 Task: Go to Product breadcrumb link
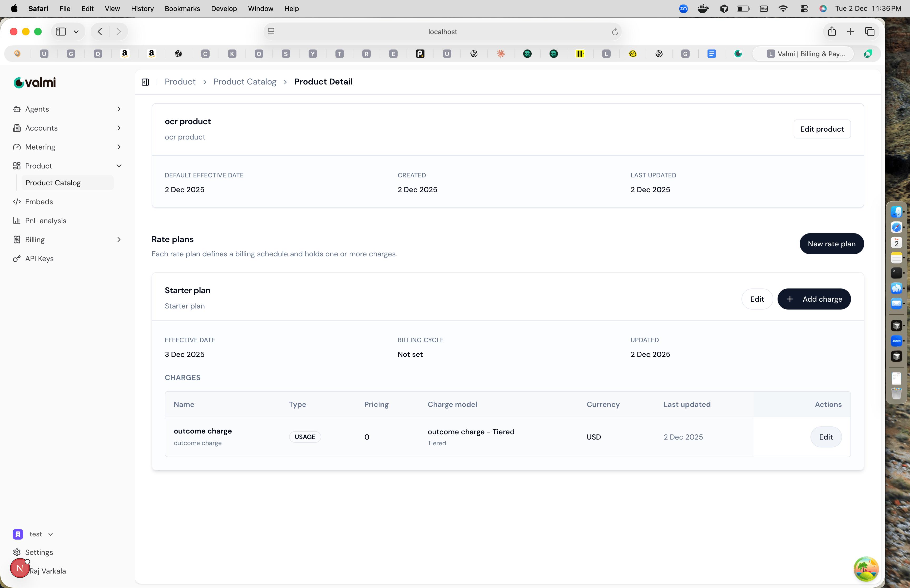(x=180, y=82)
